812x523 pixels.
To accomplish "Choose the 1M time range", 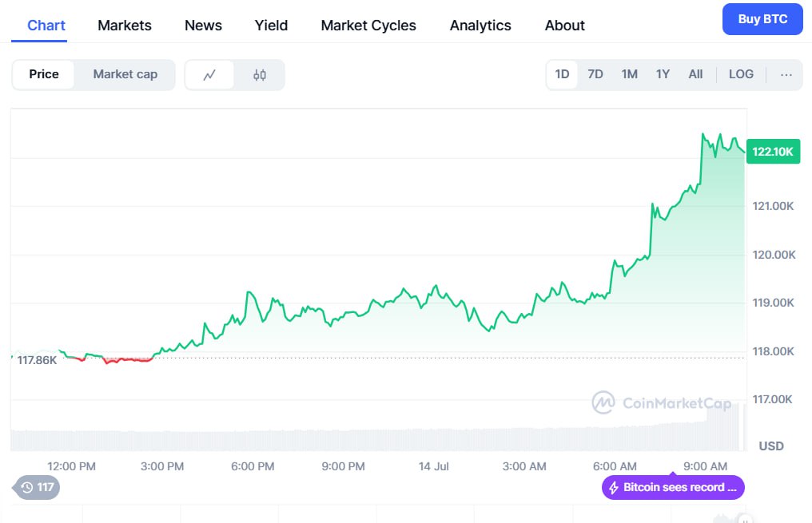I will [x=629, y=74].
